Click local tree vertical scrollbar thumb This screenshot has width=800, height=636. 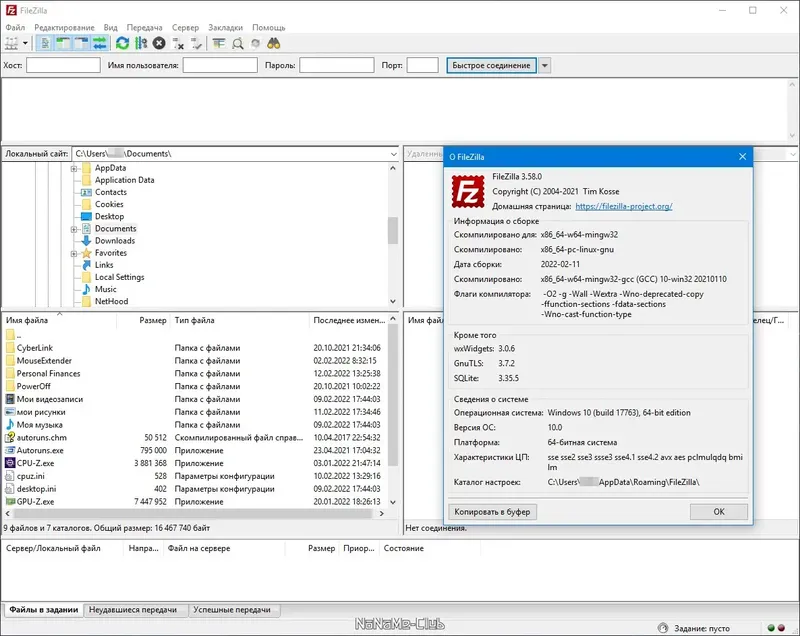click(x=393, y=231)
